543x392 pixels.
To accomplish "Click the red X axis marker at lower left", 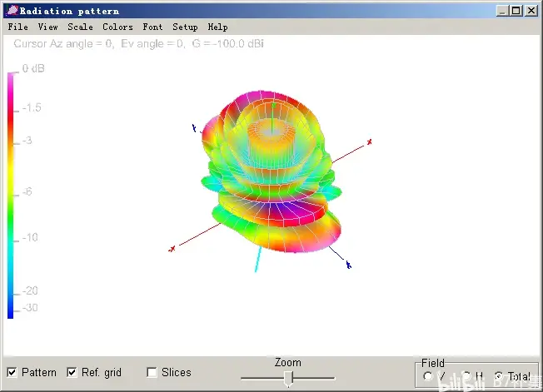I will 172,248.
